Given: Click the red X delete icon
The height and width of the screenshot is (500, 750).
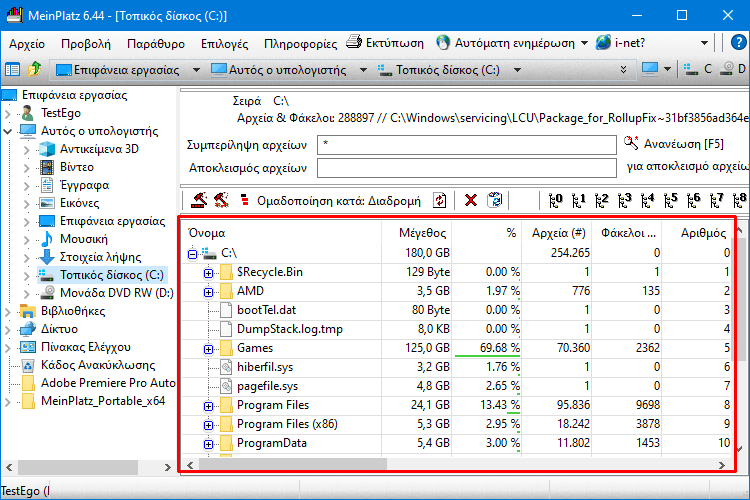Looking at the screenshot, I should (x=471, y=200).
